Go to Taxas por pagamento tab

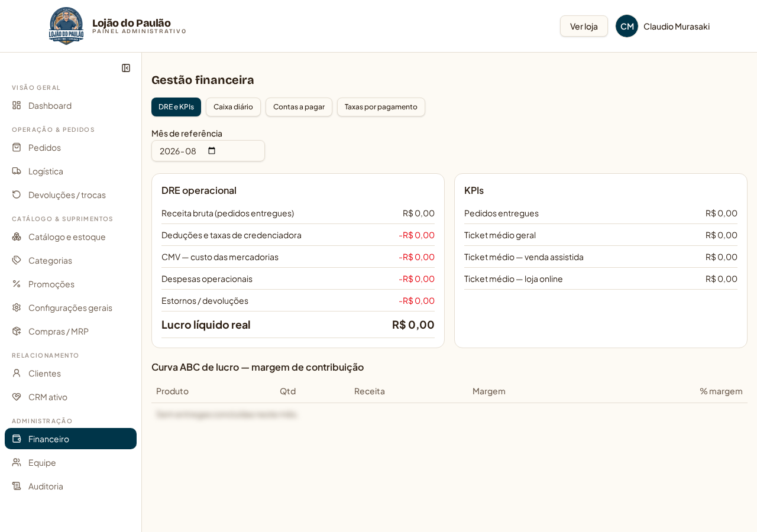coord(381,107)
